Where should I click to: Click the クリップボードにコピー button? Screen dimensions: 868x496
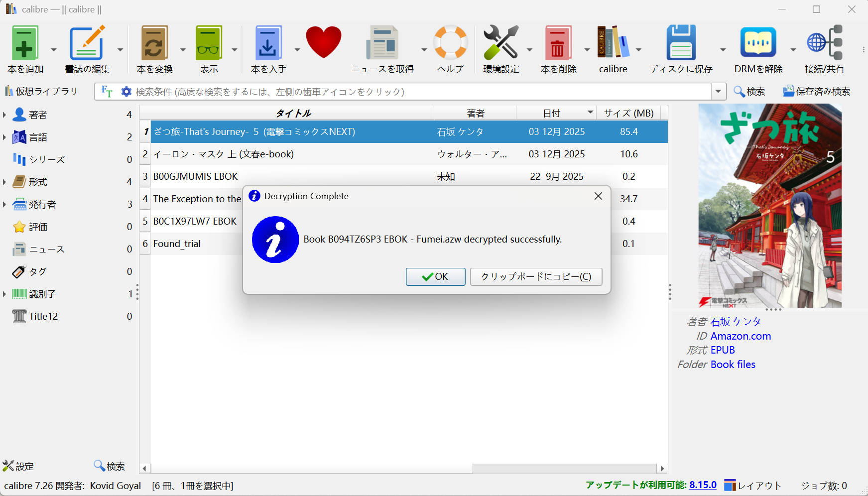536,277
